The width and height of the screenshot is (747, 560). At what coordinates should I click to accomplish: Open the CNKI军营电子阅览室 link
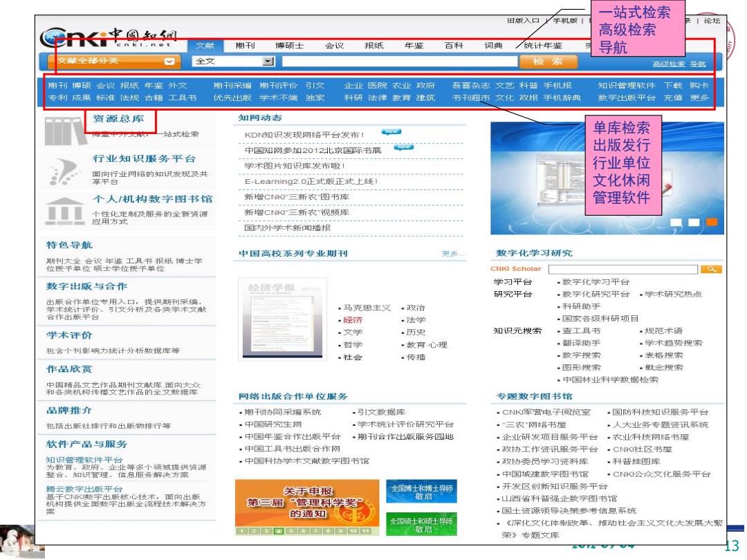(546, 412)
